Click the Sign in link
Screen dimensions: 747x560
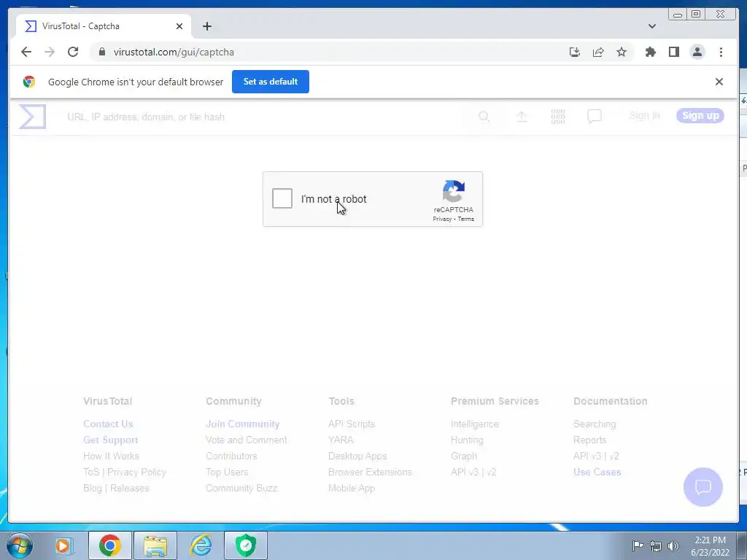click(x=645, y=116)
